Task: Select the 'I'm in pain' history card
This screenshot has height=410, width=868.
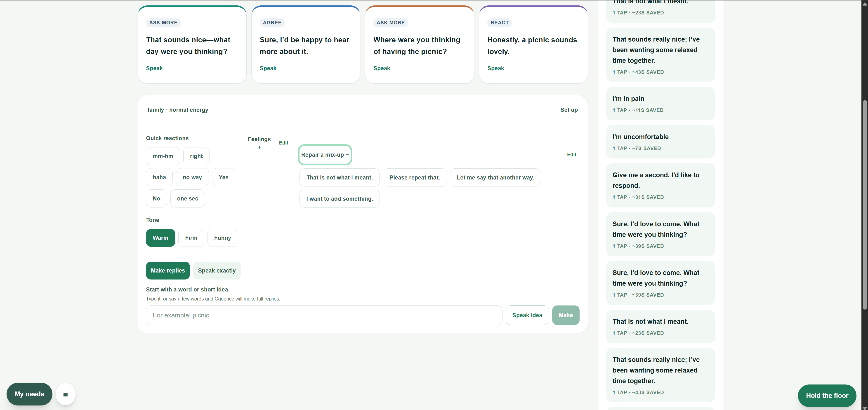Action: (660, 104)
